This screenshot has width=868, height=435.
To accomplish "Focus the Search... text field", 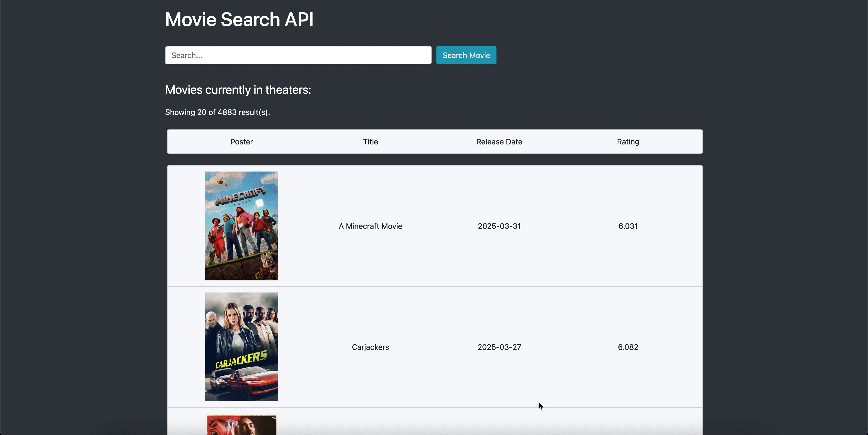I will coord(298,55).
